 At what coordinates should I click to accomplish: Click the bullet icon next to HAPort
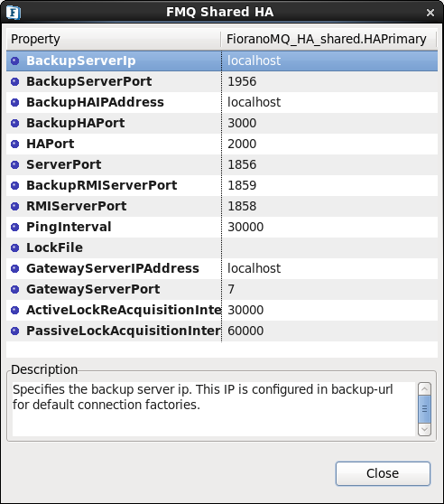coord(14,144)
